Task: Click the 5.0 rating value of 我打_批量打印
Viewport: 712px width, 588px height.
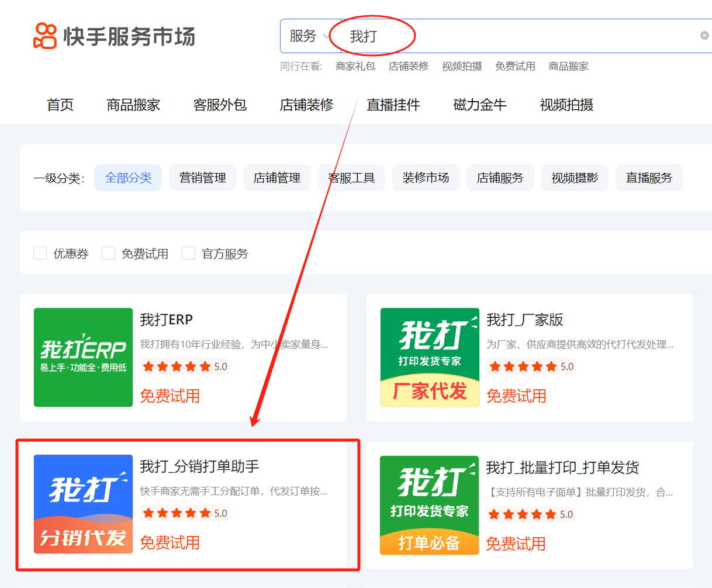Action: (x=566, y=514)
